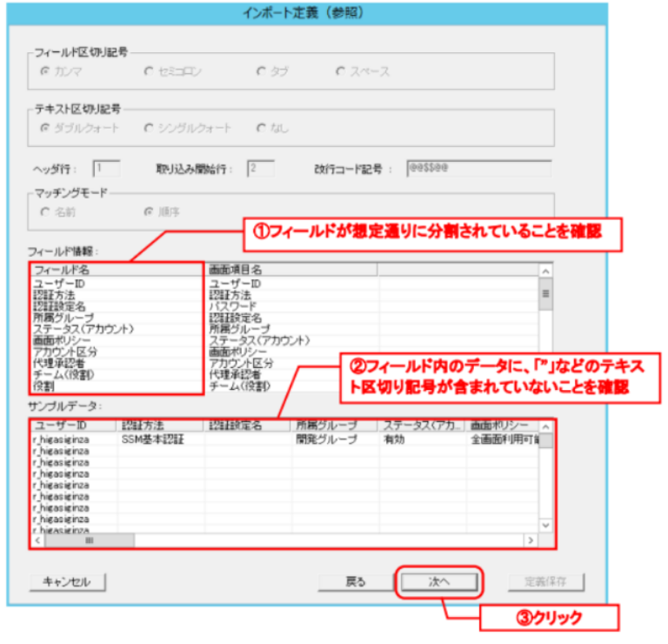The height and width of the screenshot is (644, 668).
Task: Choose シングルクォート as text delimiter
Action: (148, 128)
